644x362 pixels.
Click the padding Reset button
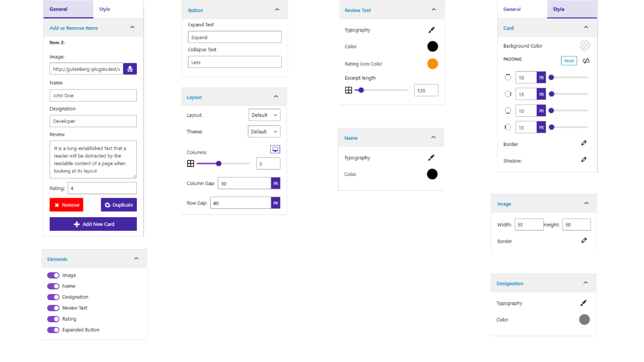[x=569, y=61]
